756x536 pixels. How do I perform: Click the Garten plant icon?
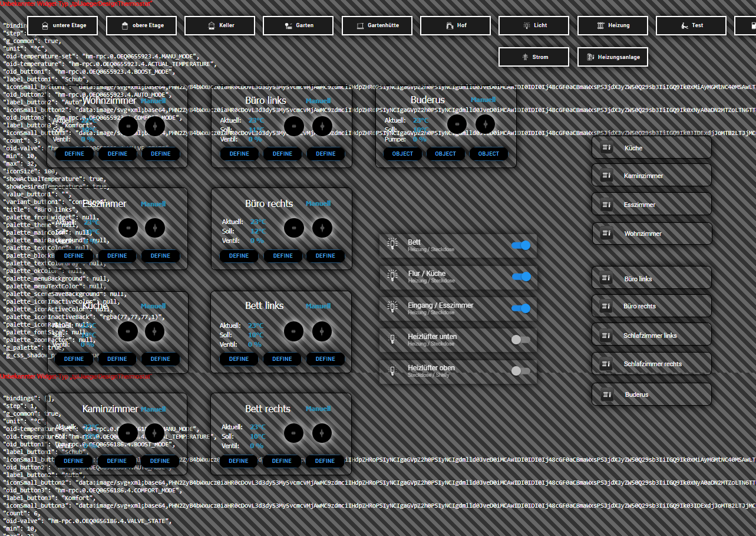click(x=288, y=26)
